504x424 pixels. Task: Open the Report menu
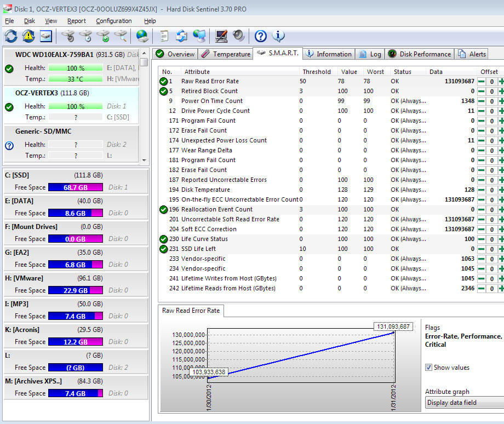click(x=77, y=21)
